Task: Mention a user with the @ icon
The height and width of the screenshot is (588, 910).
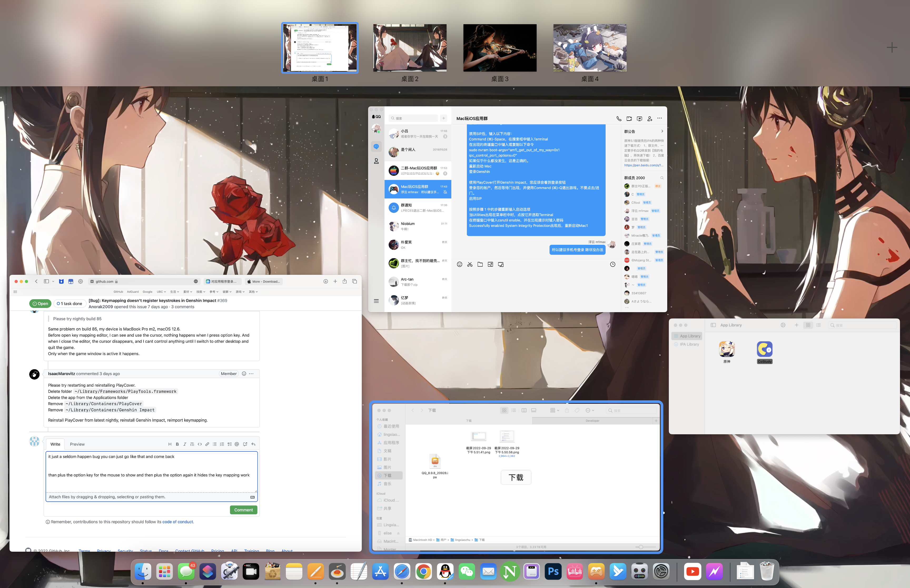Action: 237,444
